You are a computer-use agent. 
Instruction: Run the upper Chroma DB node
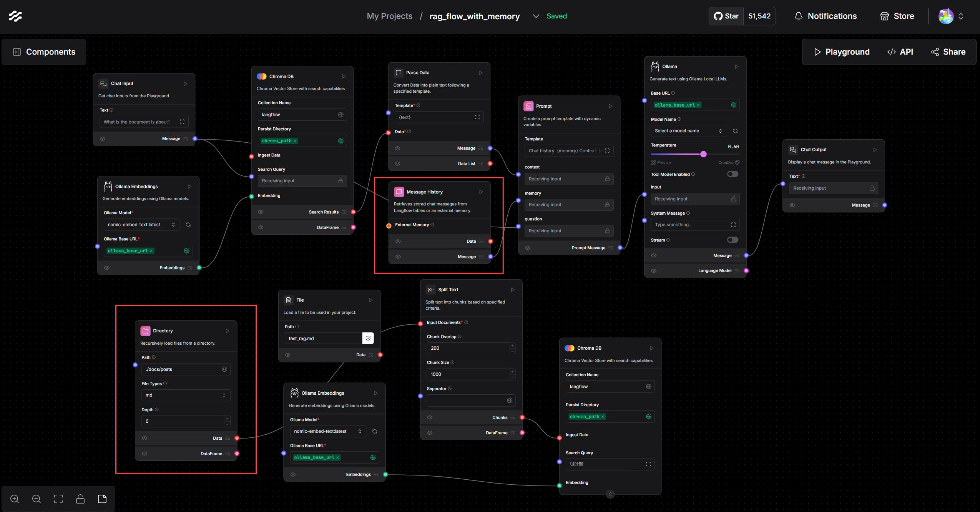coord(344,77)
